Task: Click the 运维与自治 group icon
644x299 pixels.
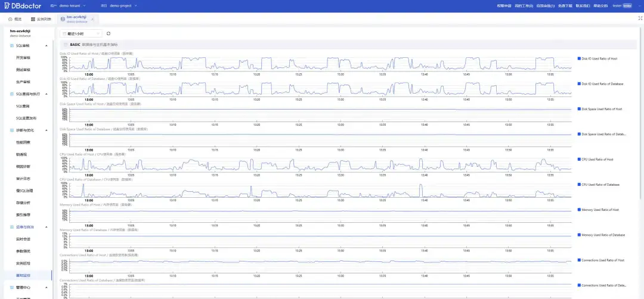Action: (x=11, y=227)
